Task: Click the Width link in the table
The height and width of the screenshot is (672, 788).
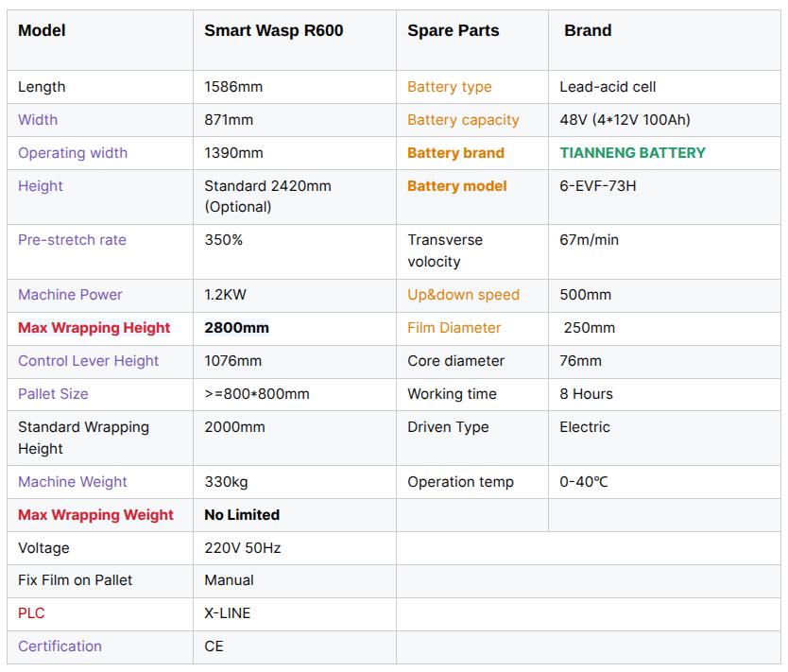Action: click(38, 120)
